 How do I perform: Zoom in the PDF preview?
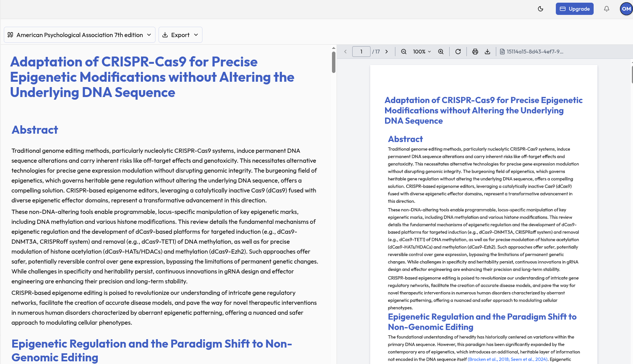(441, 52)
